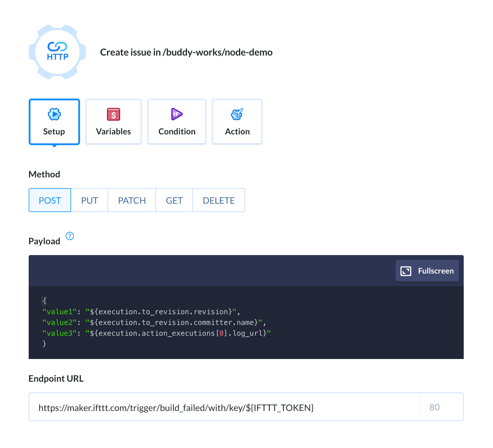This screenshot has width=493, height=448.
Task: Click the red Variables dollar icon
Action: point(114,114)
